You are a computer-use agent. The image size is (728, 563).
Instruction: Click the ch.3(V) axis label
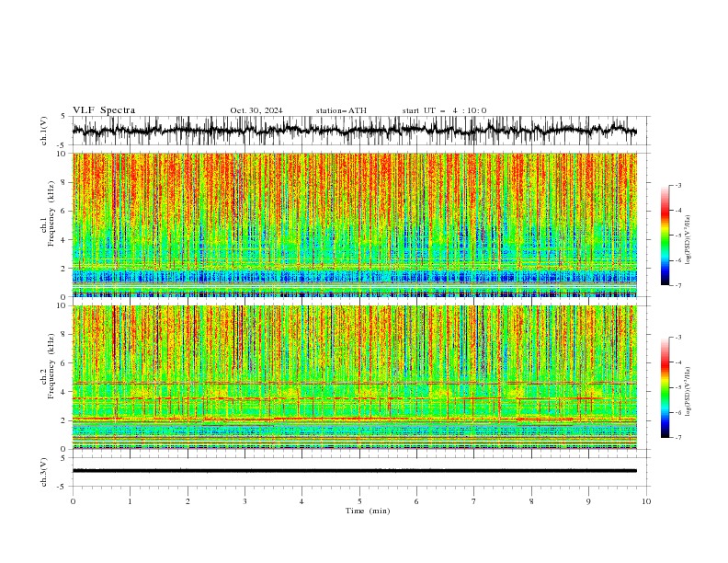(44, 472)
